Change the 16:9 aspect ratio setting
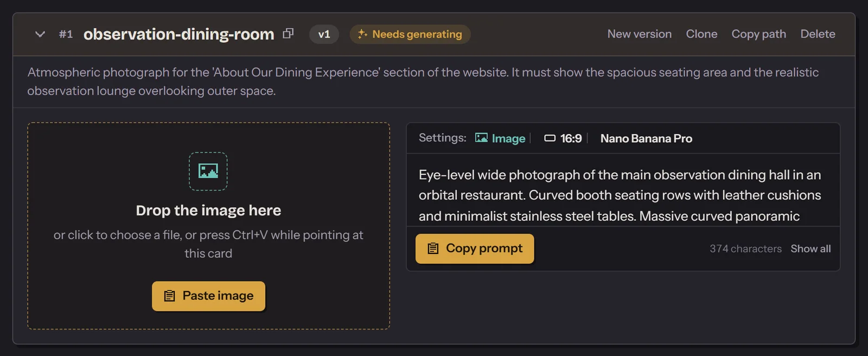868x356 pixels. coord(563,138)
